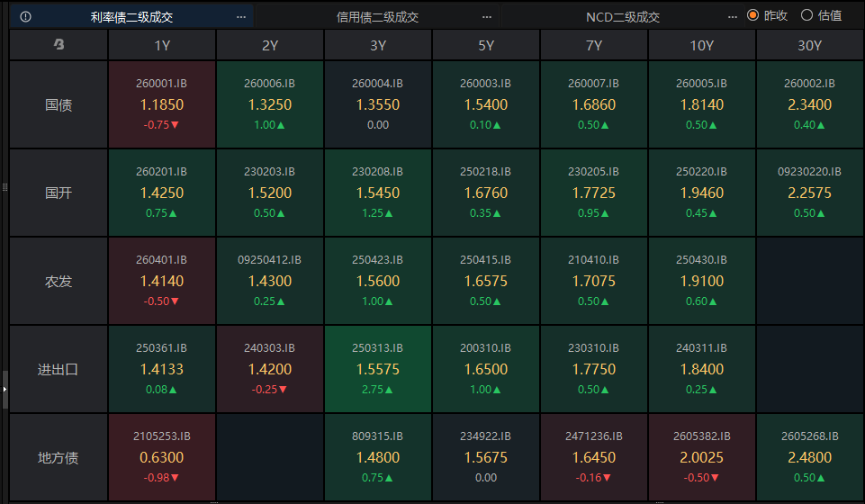
Task: Select the 地方债 row header
Action: (x=59, y=458)
